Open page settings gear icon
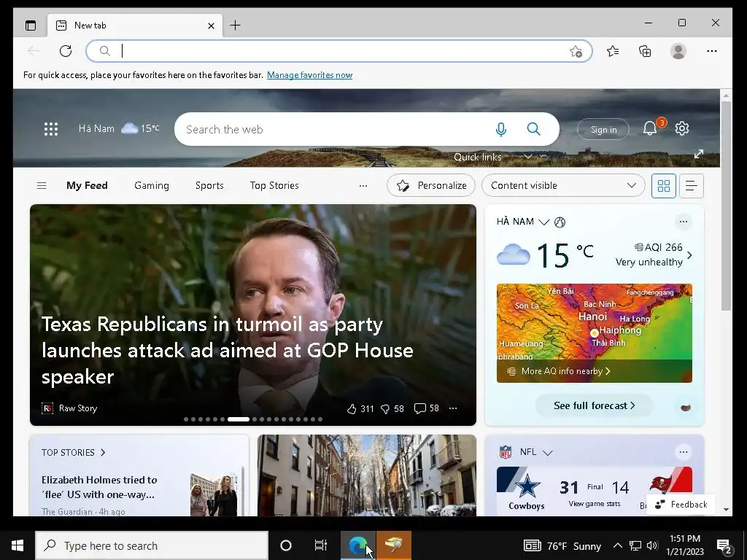 pyautogui.click(x=682, y=128)
